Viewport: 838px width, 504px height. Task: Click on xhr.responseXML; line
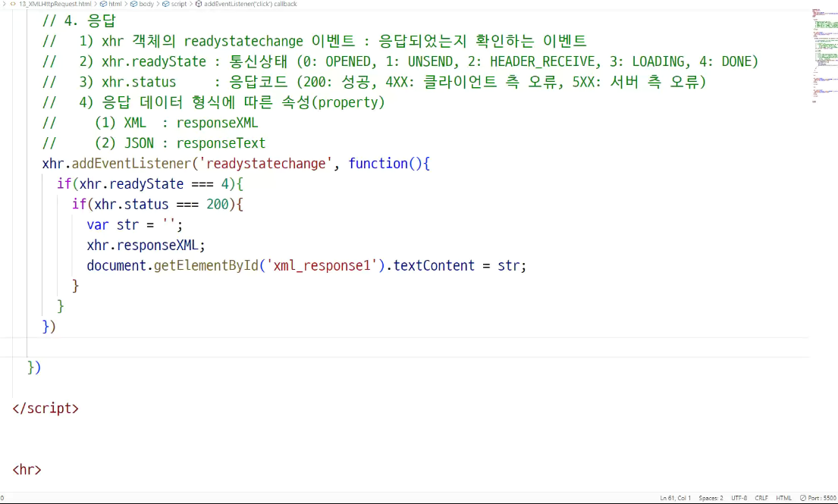146,245
